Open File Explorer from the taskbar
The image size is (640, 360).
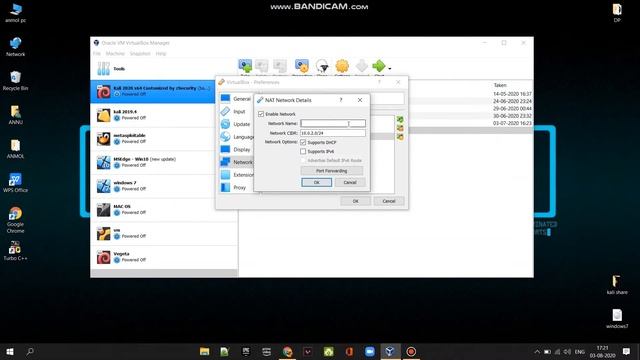pos(204,351)
